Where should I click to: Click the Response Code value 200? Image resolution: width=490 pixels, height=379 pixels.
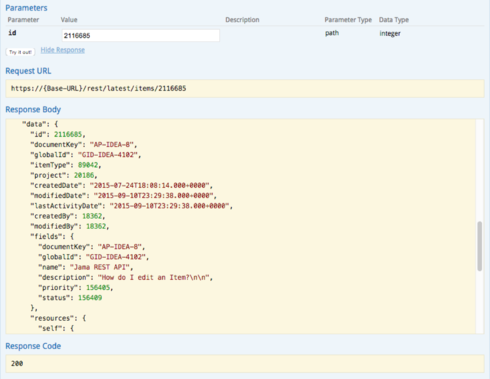tap(17, 363)
